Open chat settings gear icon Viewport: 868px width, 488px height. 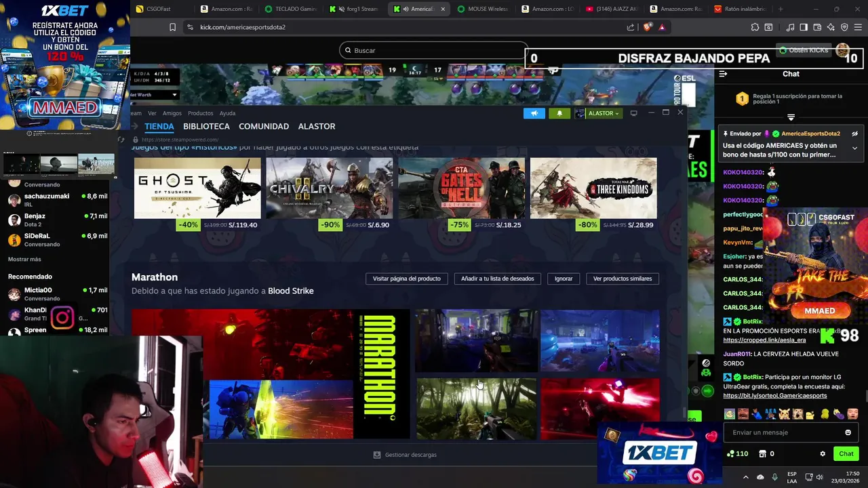click(x=823, y=454)
